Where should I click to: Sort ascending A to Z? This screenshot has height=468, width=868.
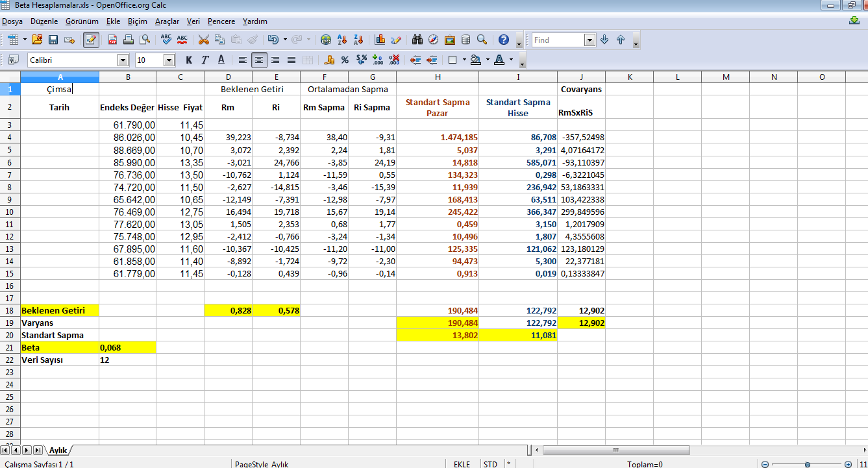pyautogui.click(x=342, y=40)
